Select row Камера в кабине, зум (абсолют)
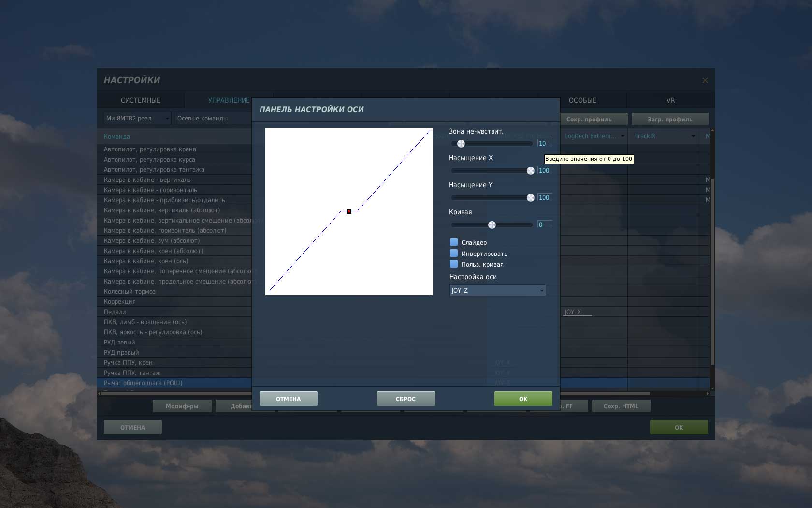 (174, 240)
